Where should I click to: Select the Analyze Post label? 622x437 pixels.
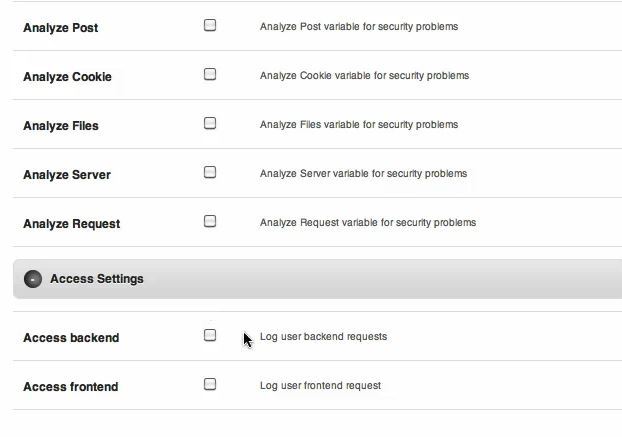(x=61, y=28)
